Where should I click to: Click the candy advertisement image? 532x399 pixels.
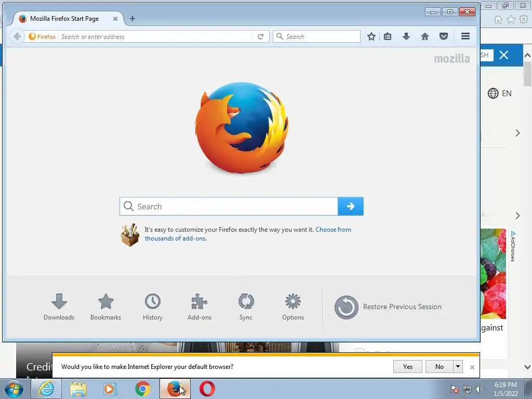494,273
